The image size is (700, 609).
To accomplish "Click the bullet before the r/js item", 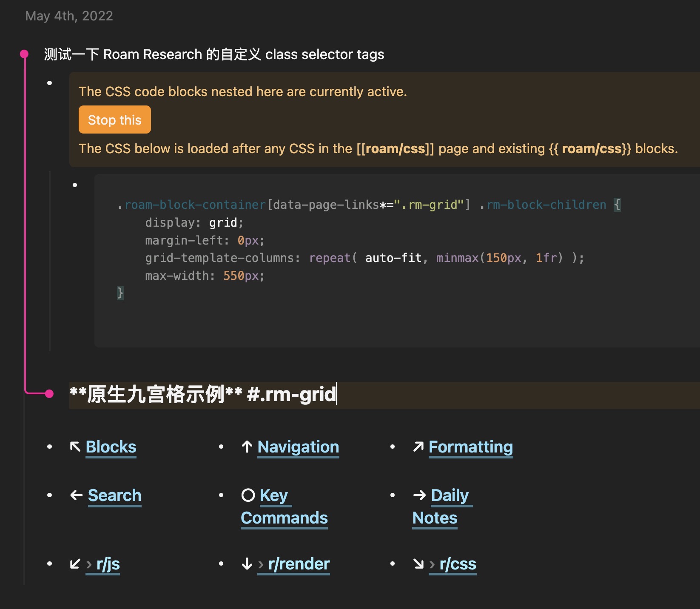I will (x=50, y=563).
